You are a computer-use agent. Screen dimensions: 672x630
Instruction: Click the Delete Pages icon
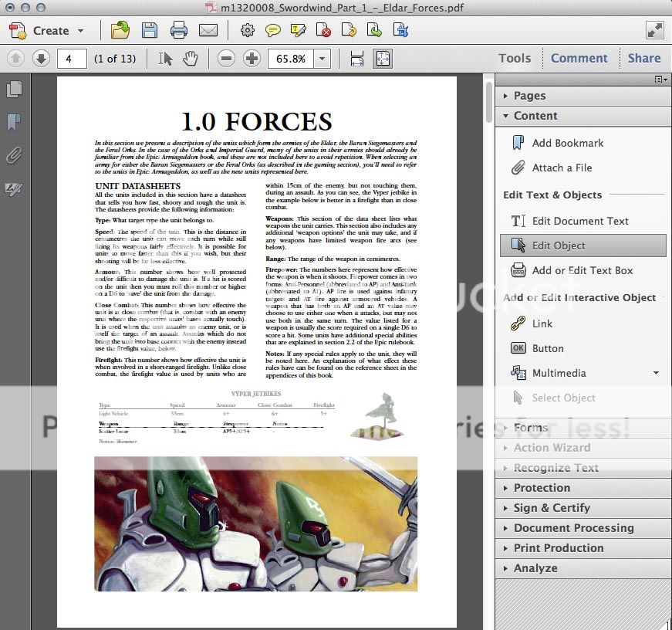tap(323, 30)
